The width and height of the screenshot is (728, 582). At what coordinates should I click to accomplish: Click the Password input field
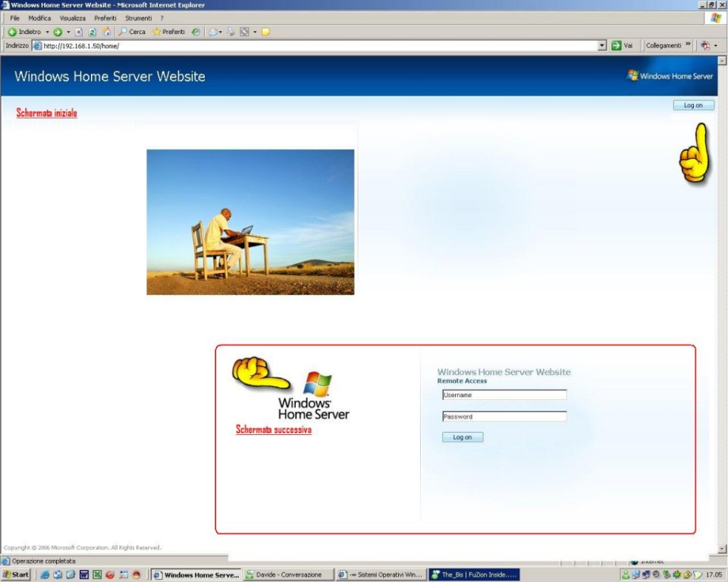coord(504,416)
